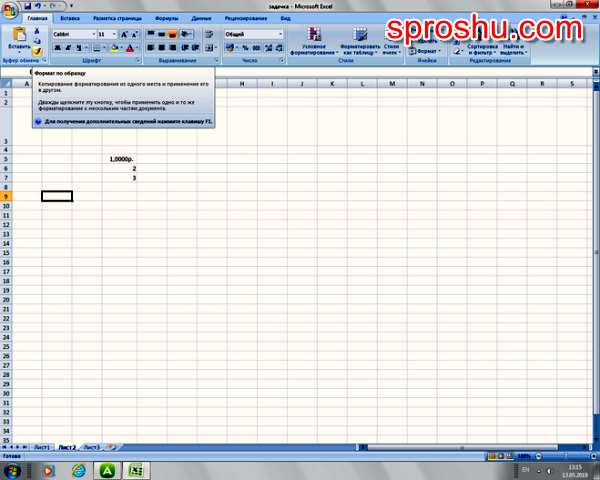Toggle bold formatting button

click(56, 48)
